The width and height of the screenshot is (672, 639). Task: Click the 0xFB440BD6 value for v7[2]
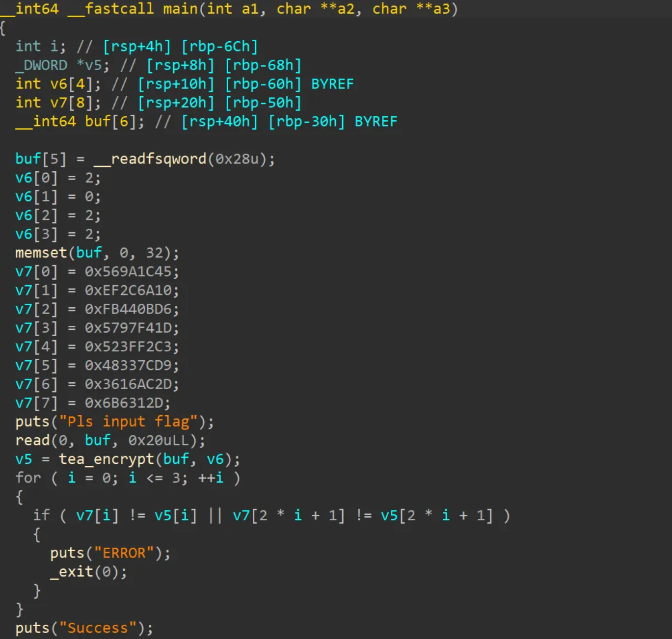pos(128,309)
